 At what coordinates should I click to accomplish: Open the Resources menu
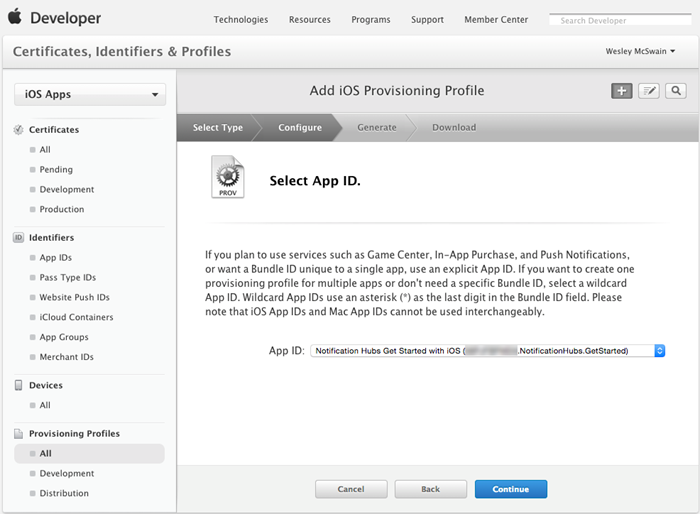click(309, 20)
